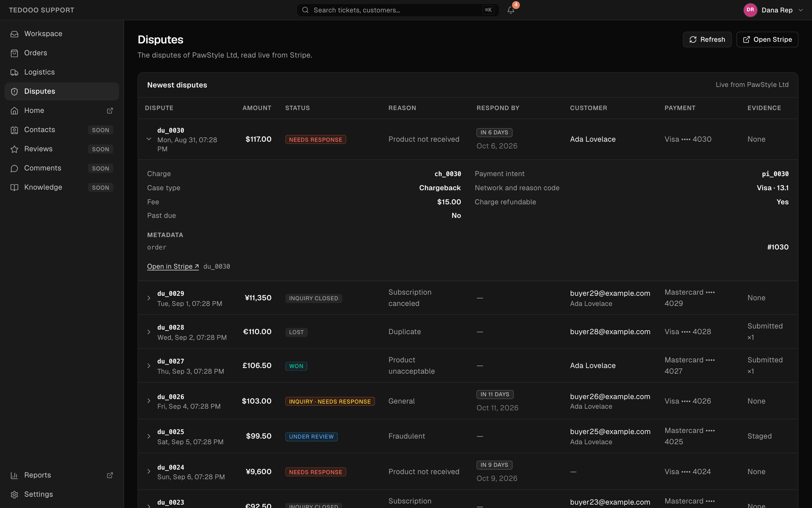Follow the Open in Stripe link
Image resolution: width=812 pixels, height=508 pixels.
tap(173, 266)
